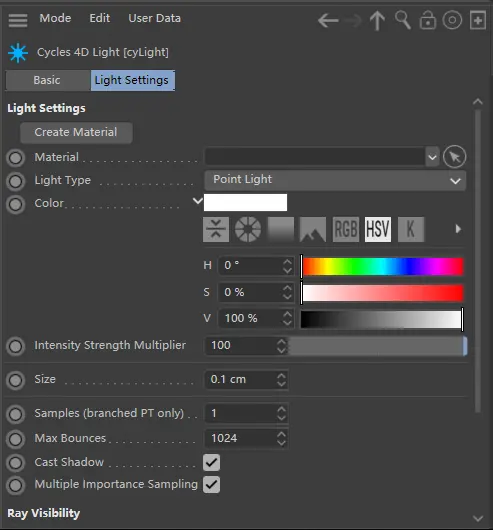Click the vertical scrollbar thumb
Image resolution: width=493 pixels, height=530 pixels.
point(477,260)
